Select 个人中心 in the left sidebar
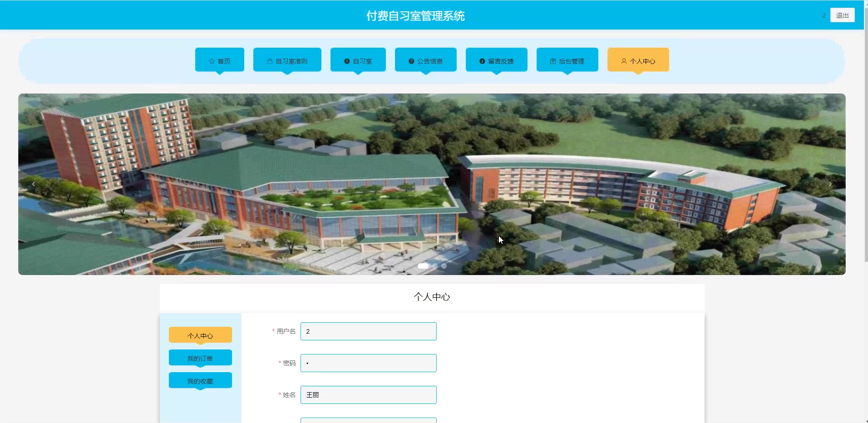 coord(200,335)
